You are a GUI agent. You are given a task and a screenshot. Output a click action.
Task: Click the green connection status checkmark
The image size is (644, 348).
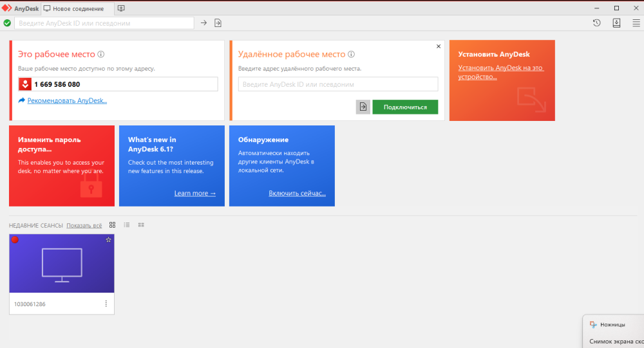tap(7, 23)
